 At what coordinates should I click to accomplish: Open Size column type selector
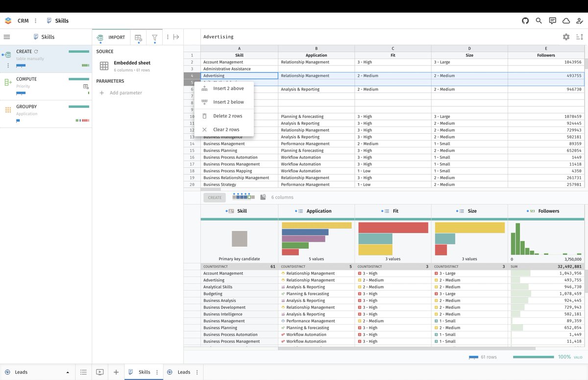[x=461, y=211]
